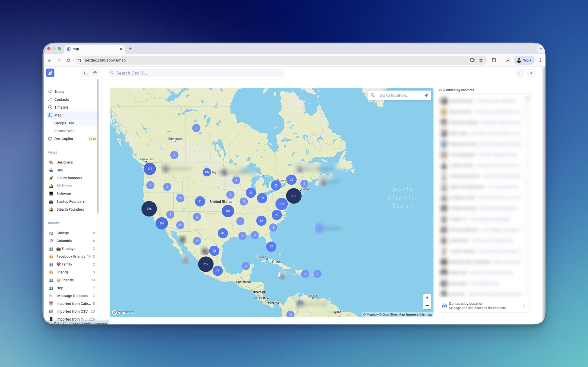Screen dimensions: 588x367
Task: Open Dex Copilot
Action: [64, 139]
